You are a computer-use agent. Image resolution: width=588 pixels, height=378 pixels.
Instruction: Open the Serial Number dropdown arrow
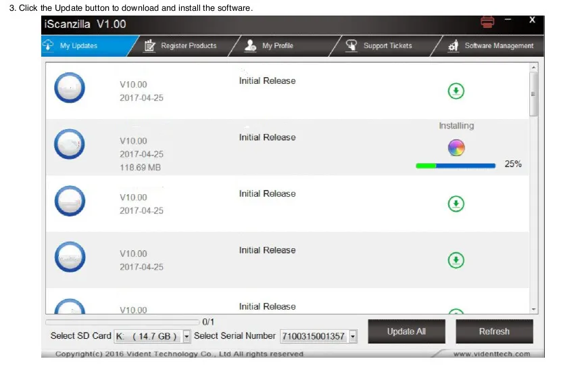[353, 336]
